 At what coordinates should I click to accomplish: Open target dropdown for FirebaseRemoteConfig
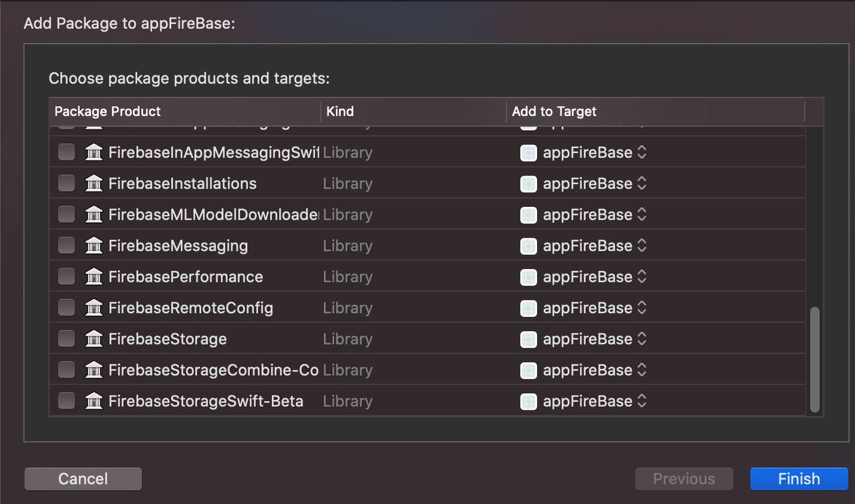click(583, 308)
